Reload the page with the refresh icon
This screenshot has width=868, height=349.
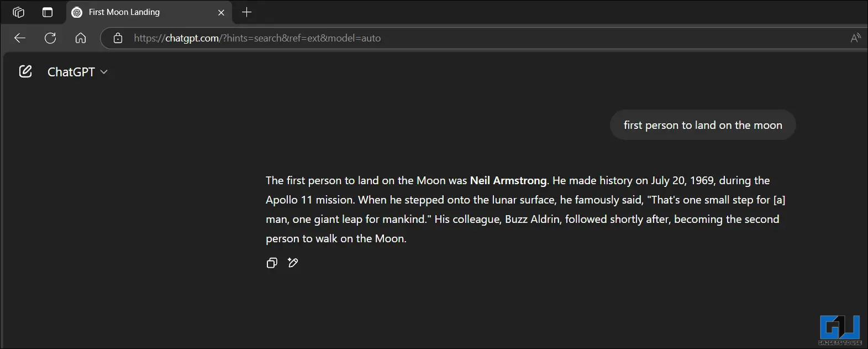(x=50, y=38)
